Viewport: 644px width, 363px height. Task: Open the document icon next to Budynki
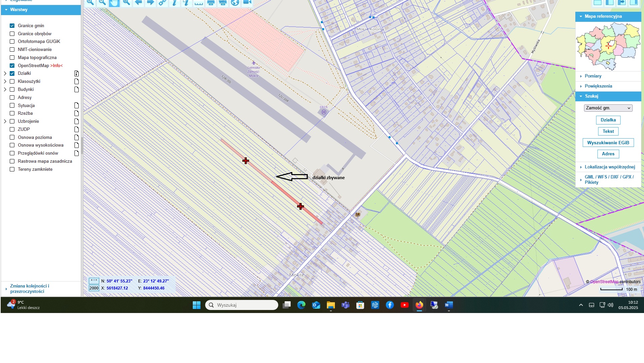click(x=76, y=90)
